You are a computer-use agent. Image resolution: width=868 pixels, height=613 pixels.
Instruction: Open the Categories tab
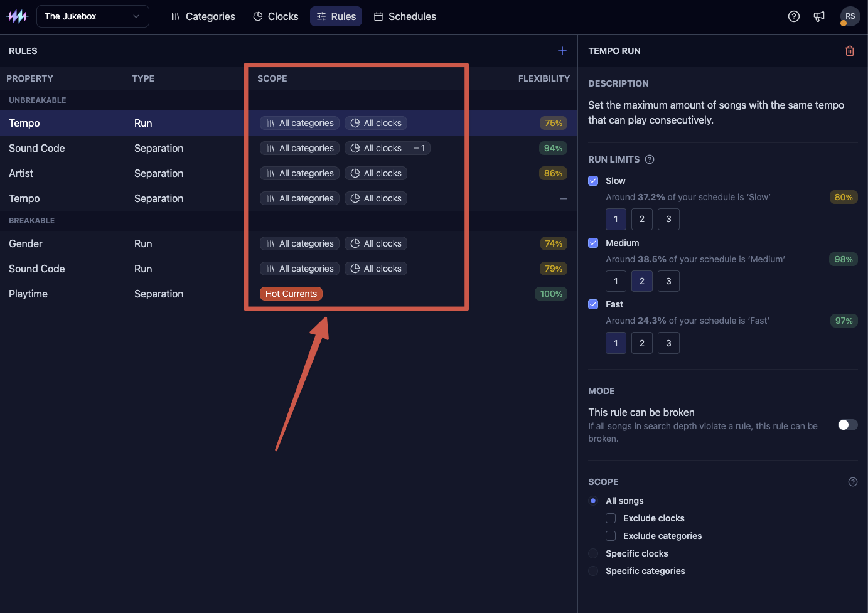[203, 16]
